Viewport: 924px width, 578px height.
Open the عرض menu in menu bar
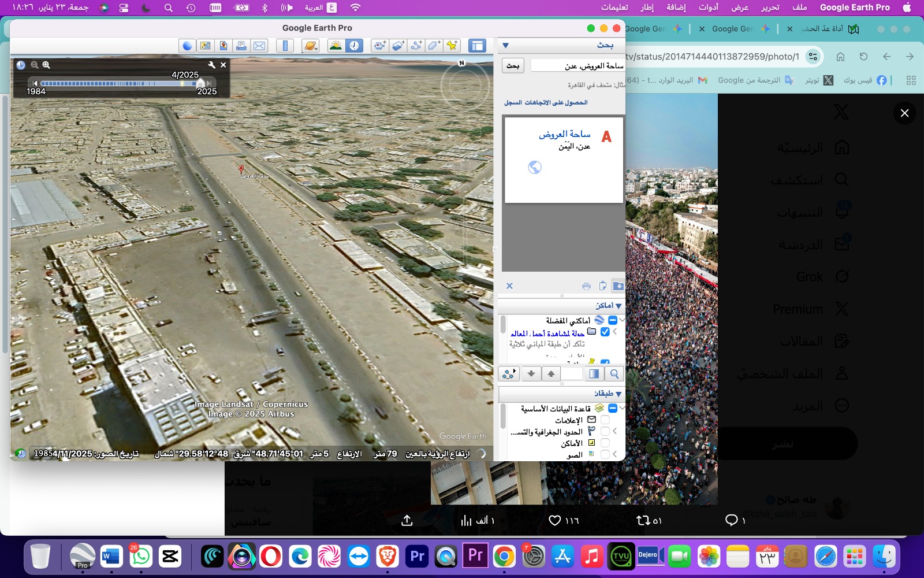click(x=739, y=8)
